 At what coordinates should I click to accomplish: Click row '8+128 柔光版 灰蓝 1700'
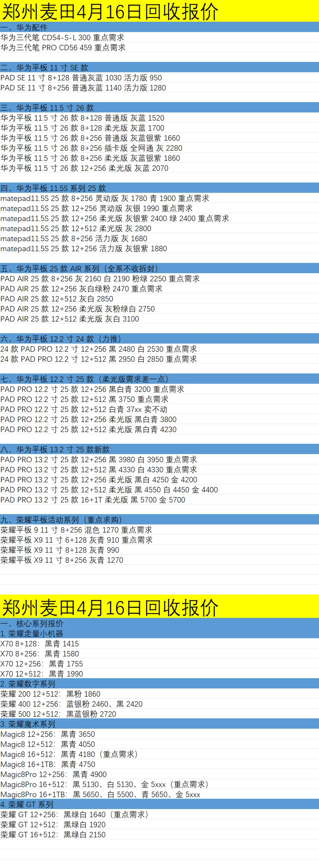point(159,128)
